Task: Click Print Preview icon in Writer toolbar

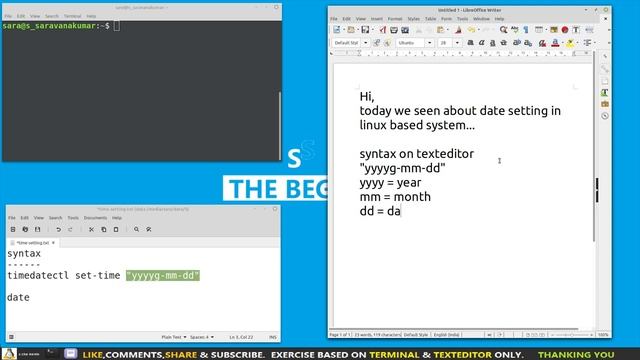Action: pyautogui.click(x=405, y=30)
